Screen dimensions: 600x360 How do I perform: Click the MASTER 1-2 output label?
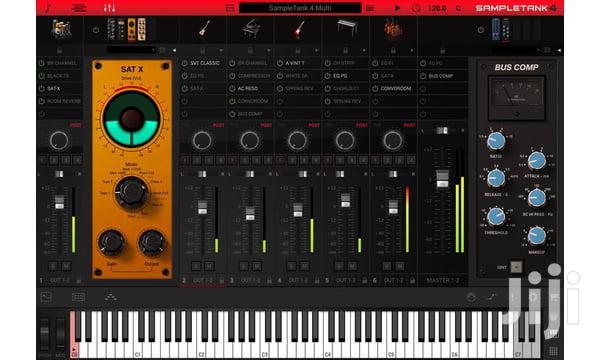pyautogui.click(x=443, y=280)
